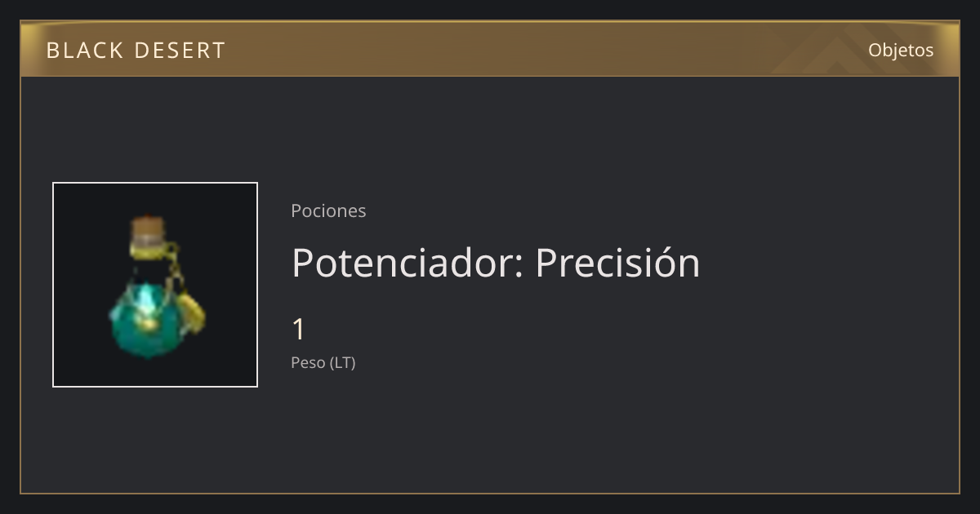The width and height of the screenshot is (980, 514).
Task: Click the Potenciador: Precisión heading
Action: pyautogui.click(x=496, y=263)
